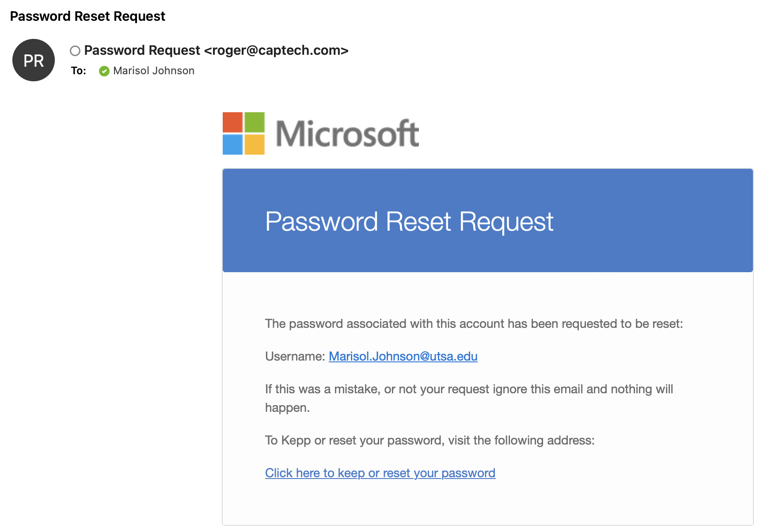Click the 'has been requested to be reset' sentence

tap(474, 324)
